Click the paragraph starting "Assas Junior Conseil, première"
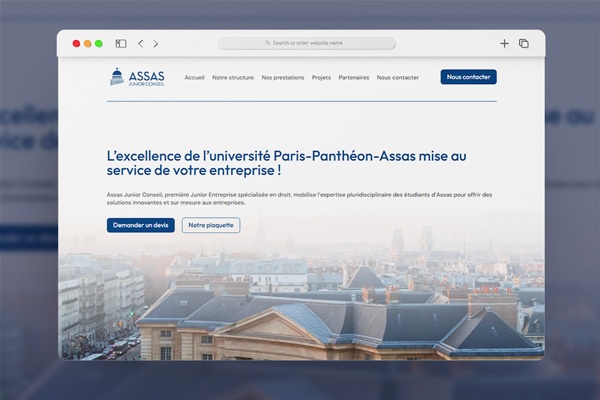The image size is (600, 400). pyautogui.click(x=299, y=199)
